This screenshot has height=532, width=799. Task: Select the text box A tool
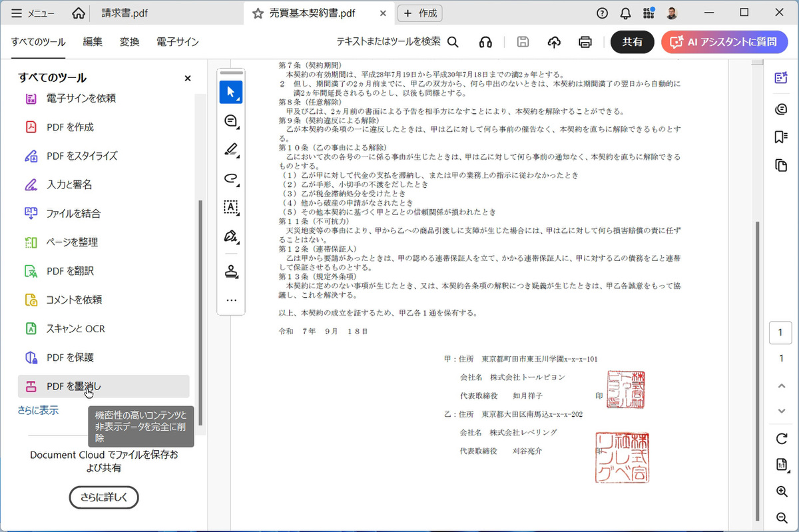click(x=231, y=206)
